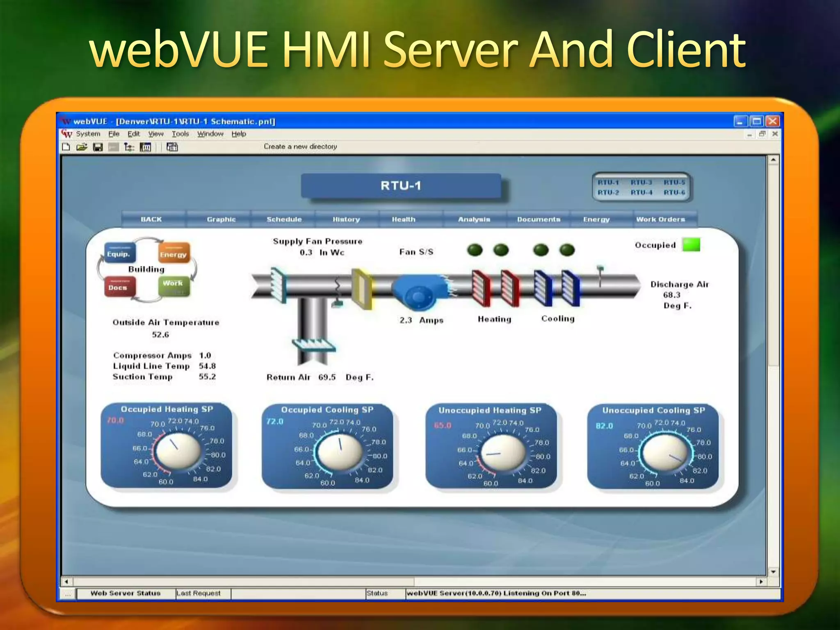The image size is (840, 630).
Task: Go to RTU-4 unit link
Action: (x=641, y=192)
